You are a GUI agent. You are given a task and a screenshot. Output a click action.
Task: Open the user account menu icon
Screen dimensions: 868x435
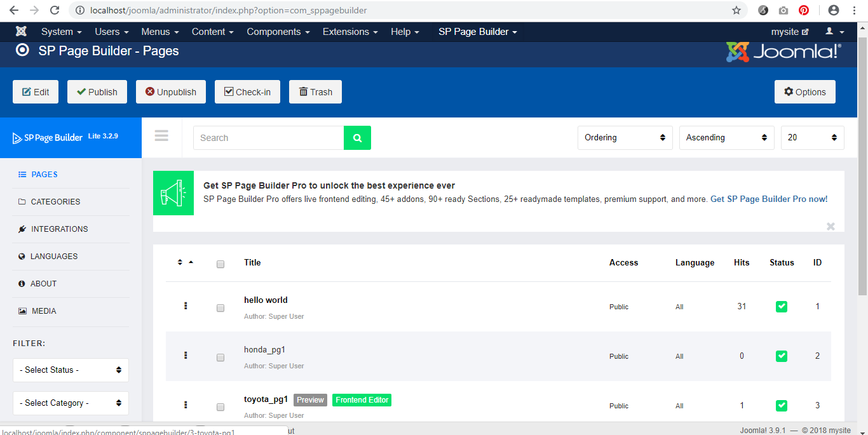tap(834, 32)
